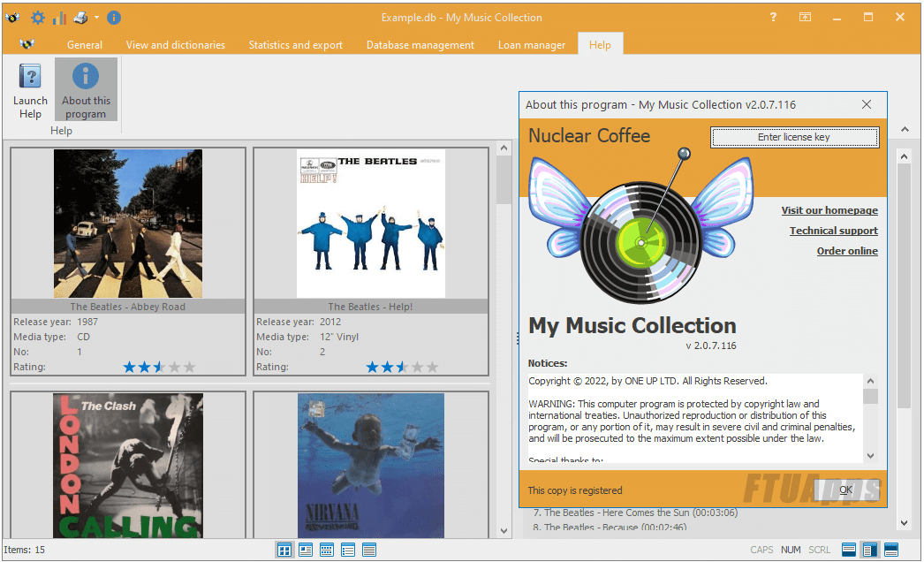924x562 pixels.
Task: Click track 'The Beatles - Here Comes the Sun'
Action: [x=634, y=513]
